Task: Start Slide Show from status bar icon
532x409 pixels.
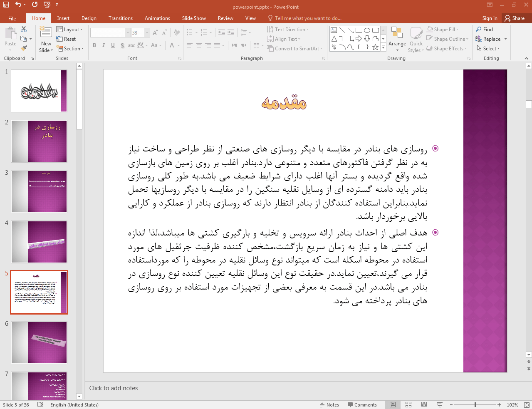Action: pyautogui.click(x=440, y=405)
